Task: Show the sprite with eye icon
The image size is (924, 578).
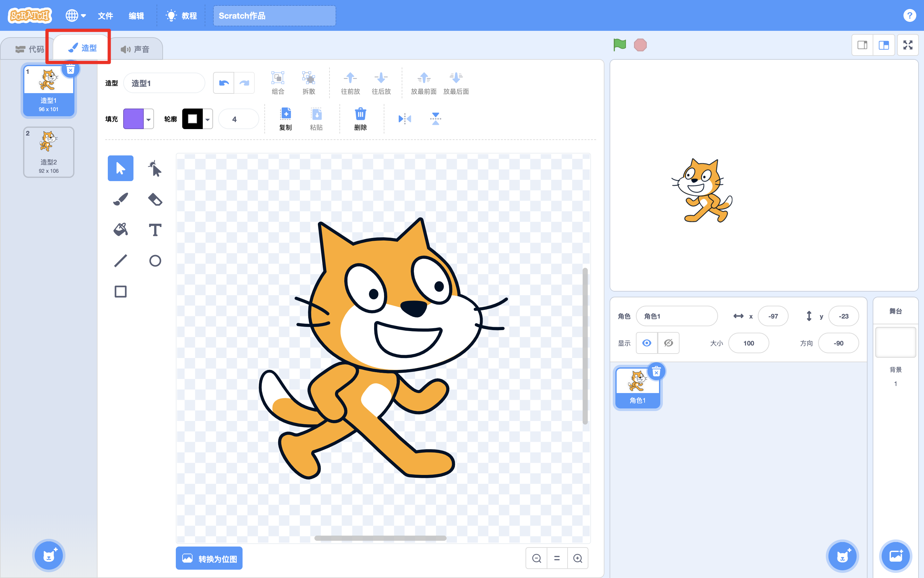Action: [646, 343]
